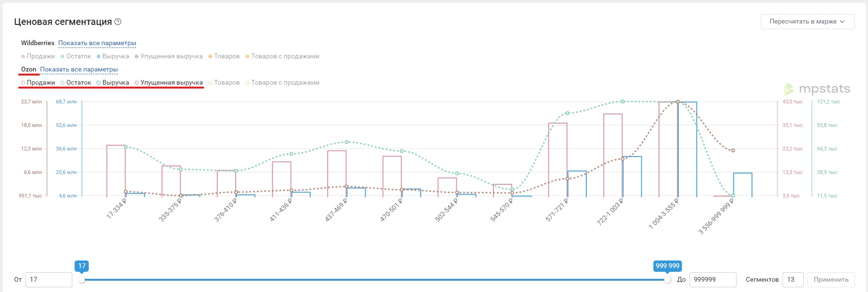Toggle Wildberries Остаток series
Screen dimensions: 868x292
(76, 56)
